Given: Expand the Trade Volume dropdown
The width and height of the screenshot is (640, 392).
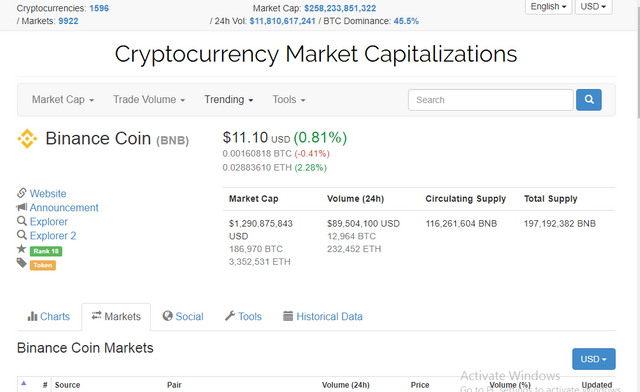Looking at the screenshot, I should [149, 100].
